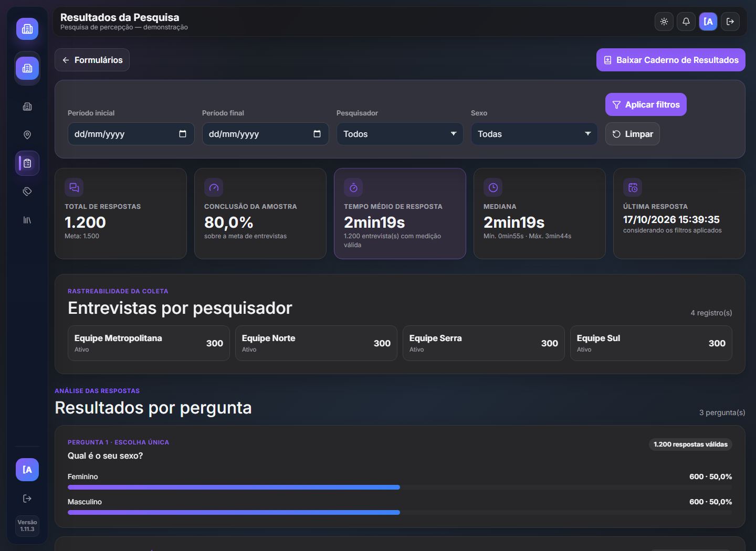Select the Equipe Metropolitana card
This screenshot has height=551, width=756.
149,343
